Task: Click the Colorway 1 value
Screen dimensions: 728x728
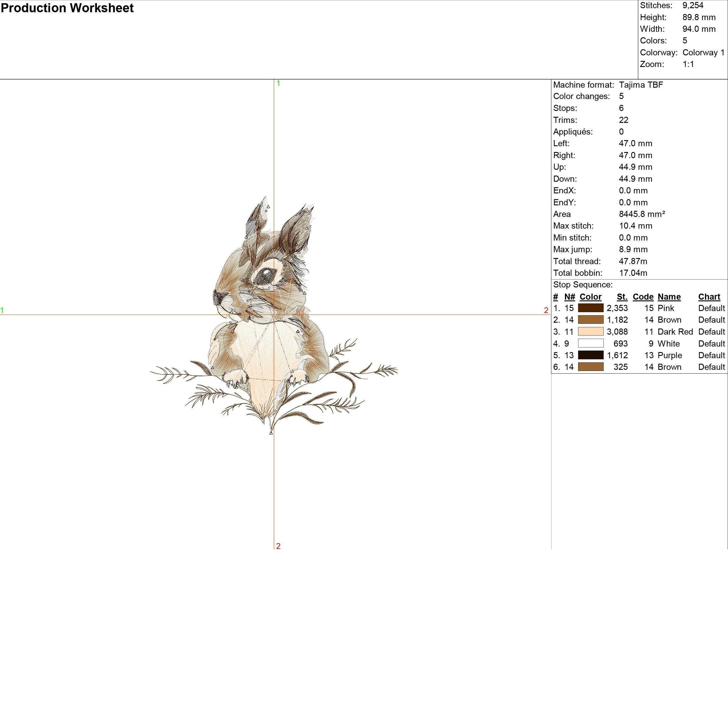Action: point(703,52)
